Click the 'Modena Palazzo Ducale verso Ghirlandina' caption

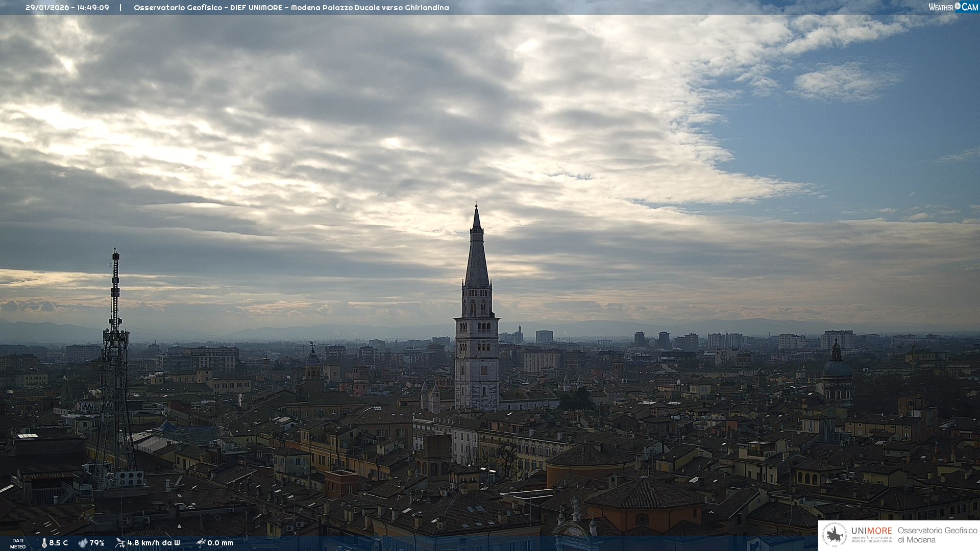370,8
